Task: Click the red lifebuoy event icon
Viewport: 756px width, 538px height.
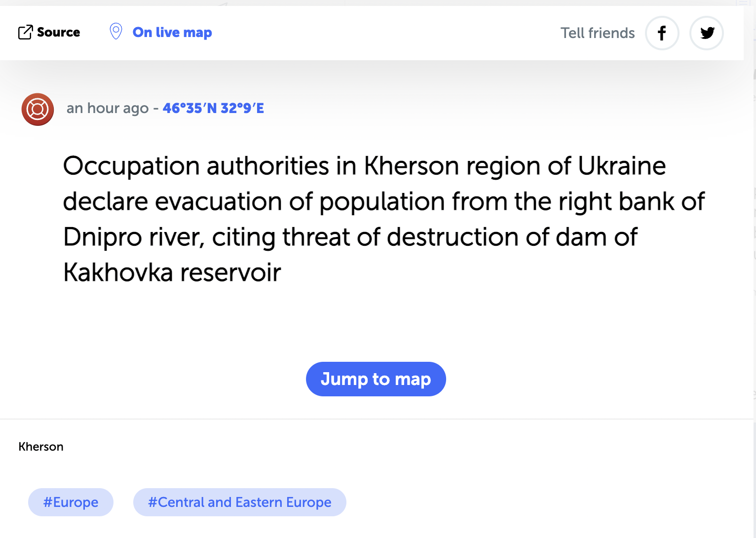Action: coord(38,109)
